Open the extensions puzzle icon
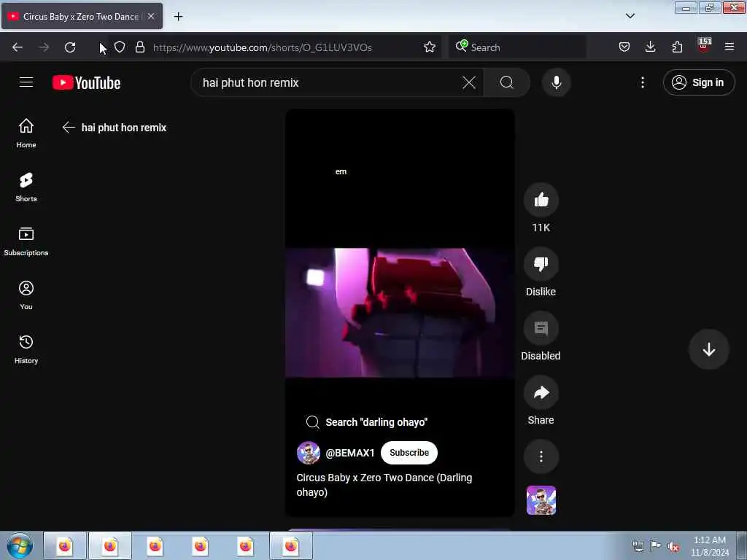Image resolution: width=747 pixels, height=560 pixels. click(677, 47)
